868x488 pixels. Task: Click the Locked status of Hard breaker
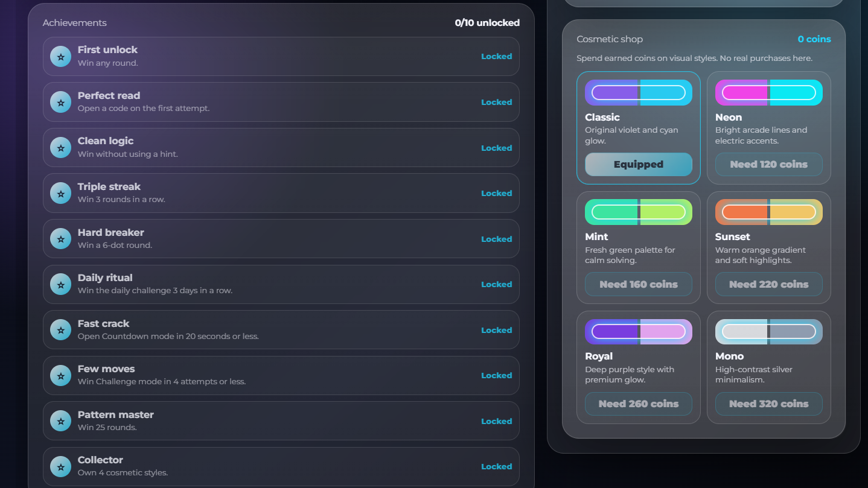pos(496,239)
